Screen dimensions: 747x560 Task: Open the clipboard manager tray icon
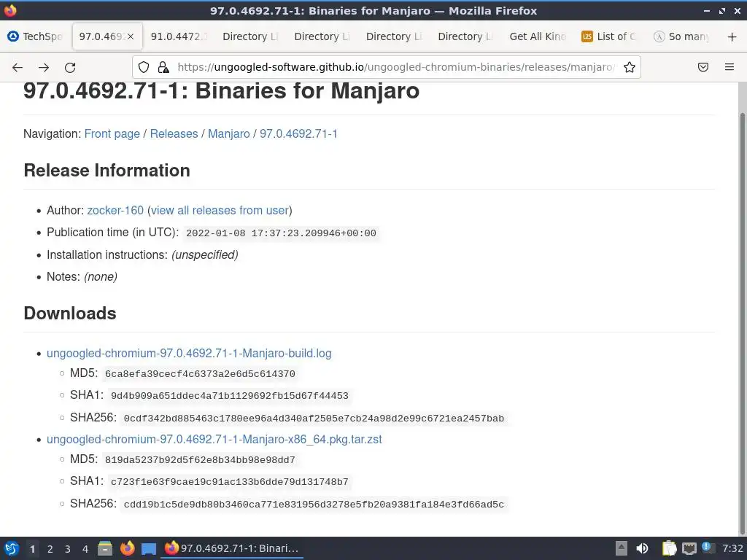(x=670, y=548)
